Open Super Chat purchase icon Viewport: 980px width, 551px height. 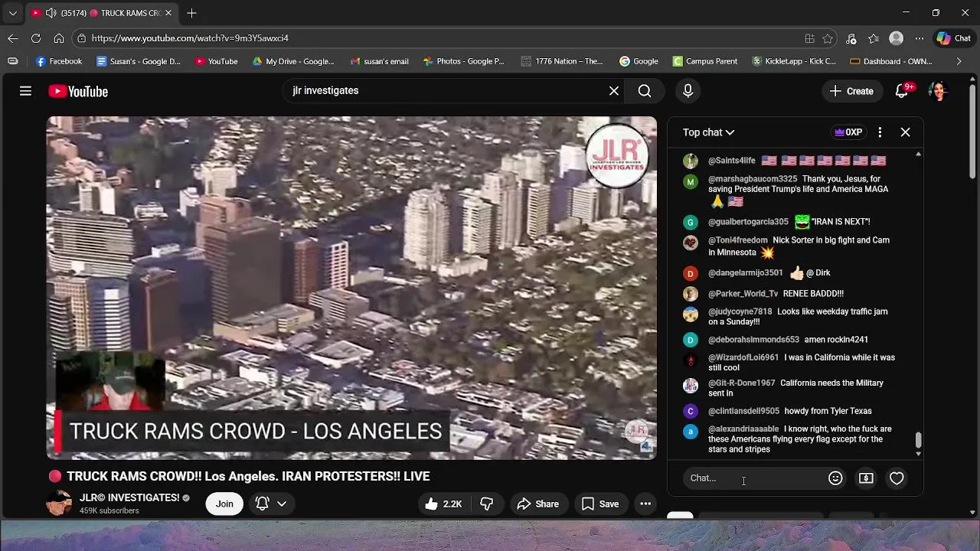[x=866, y=478]
